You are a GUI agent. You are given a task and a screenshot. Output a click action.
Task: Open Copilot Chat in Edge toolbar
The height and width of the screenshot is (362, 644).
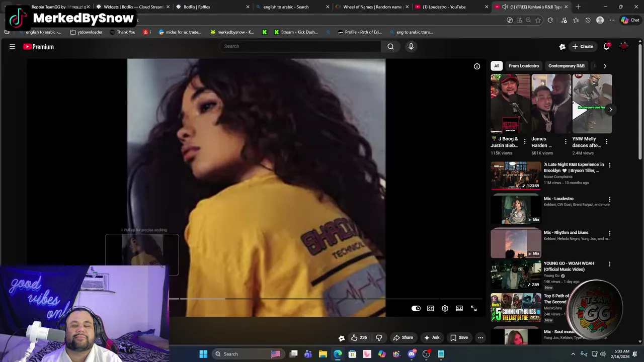[630, 20]
